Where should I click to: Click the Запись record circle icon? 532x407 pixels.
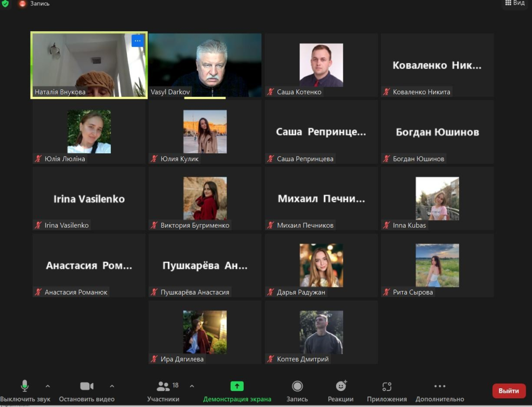pyautogui.click(x=297, y=386)
